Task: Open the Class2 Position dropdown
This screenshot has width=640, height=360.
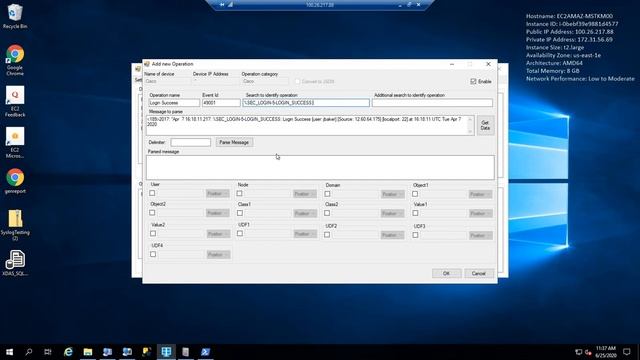Action: pyautogui.click(x=393, y=213)
